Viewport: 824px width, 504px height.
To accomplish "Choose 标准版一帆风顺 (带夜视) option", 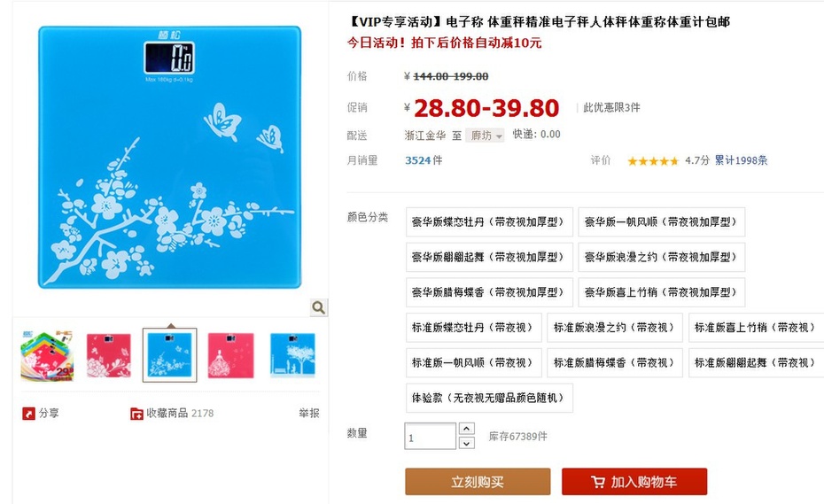I will pyautogui.click(x=473, y=362).
